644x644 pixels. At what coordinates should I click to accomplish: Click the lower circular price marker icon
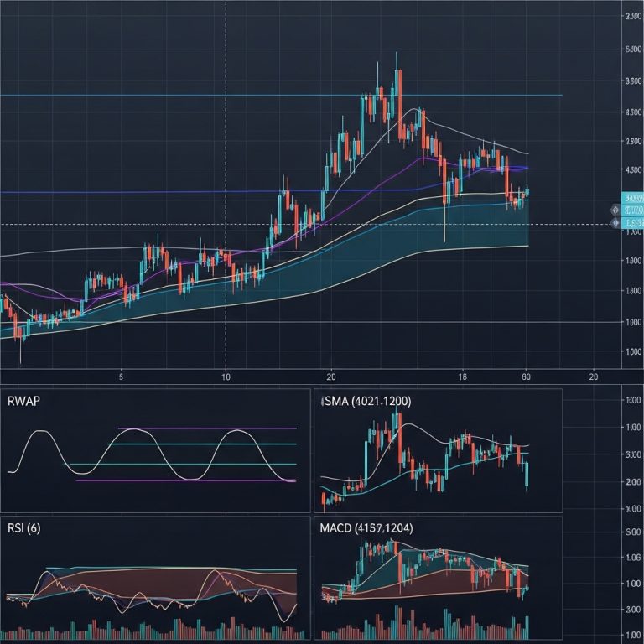[615, 224]
